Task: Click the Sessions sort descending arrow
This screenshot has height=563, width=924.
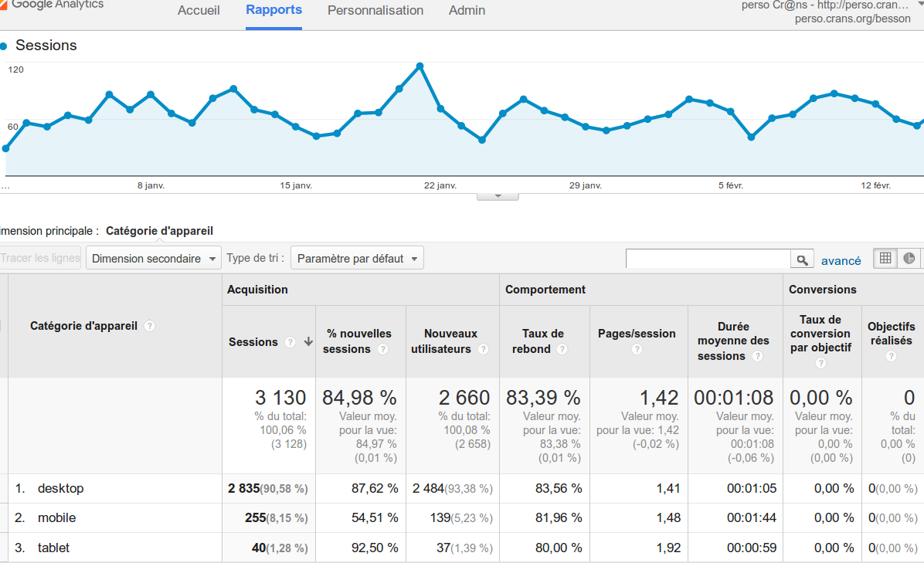Action: pyautogui.click(x=308, y=342)
